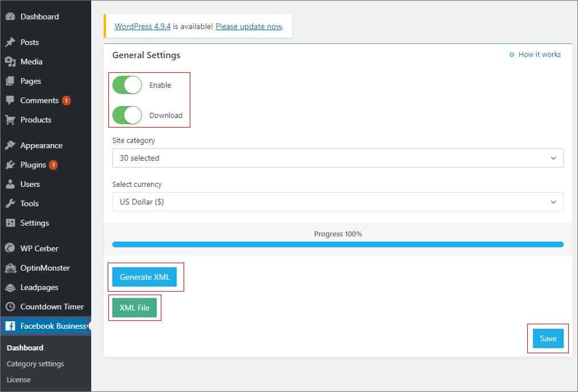Open the Comments menu item
The image size is (578, 392).
point(39,100)
